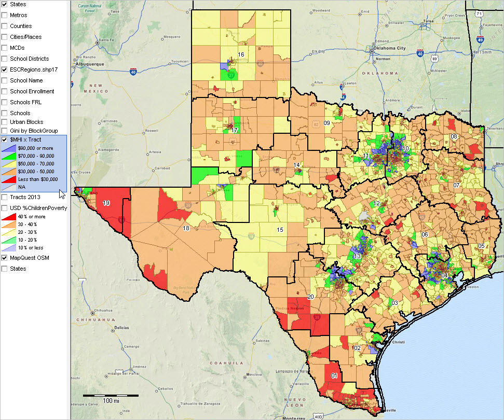The height and width of the screenshot is (420, 504).
Task: Disable the MapQuest OSM basemap layer
Action: click(x=5, y=258)
